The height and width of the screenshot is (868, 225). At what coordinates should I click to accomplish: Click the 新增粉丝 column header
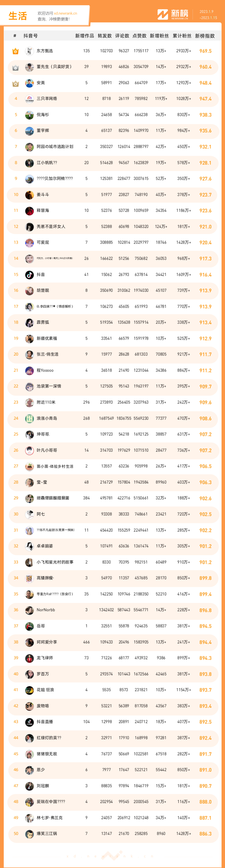coord(159,36)
